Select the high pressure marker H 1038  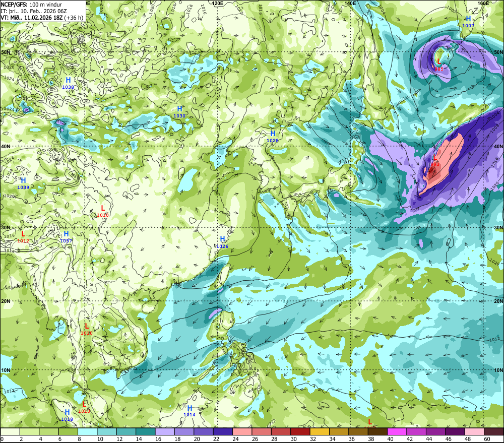(x=68, y=83)
